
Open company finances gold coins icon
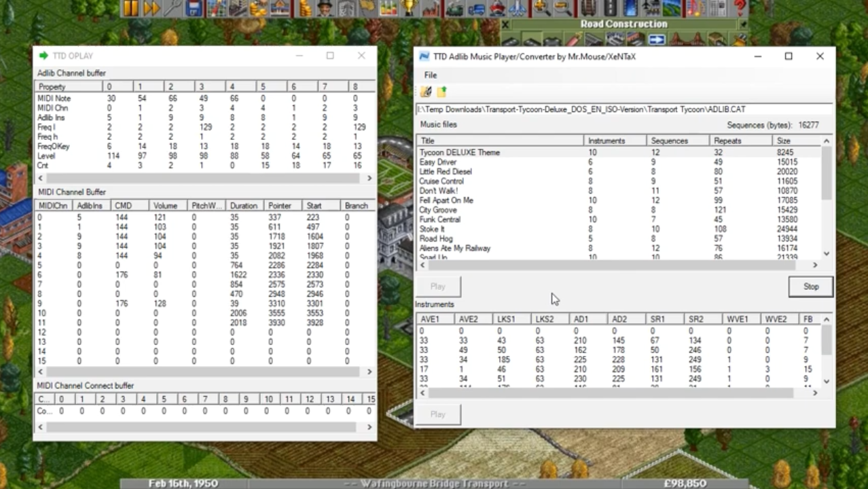[x=305, y=8]
